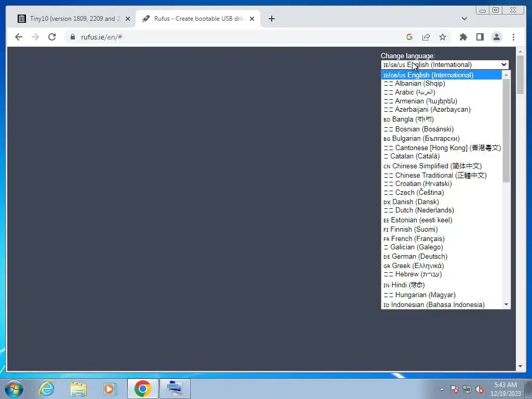The height and width of the screenshot is (399, 532).
Task: Open Windows Media Player from taskbar
Action: click(110, 389)
